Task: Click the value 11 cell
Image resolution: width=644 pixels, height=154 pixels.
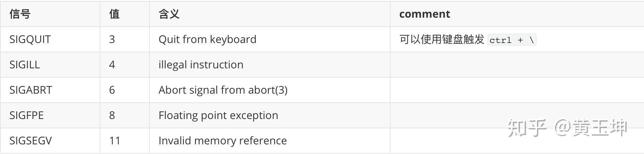Action: pyautogui.click(x=115, y=141)
